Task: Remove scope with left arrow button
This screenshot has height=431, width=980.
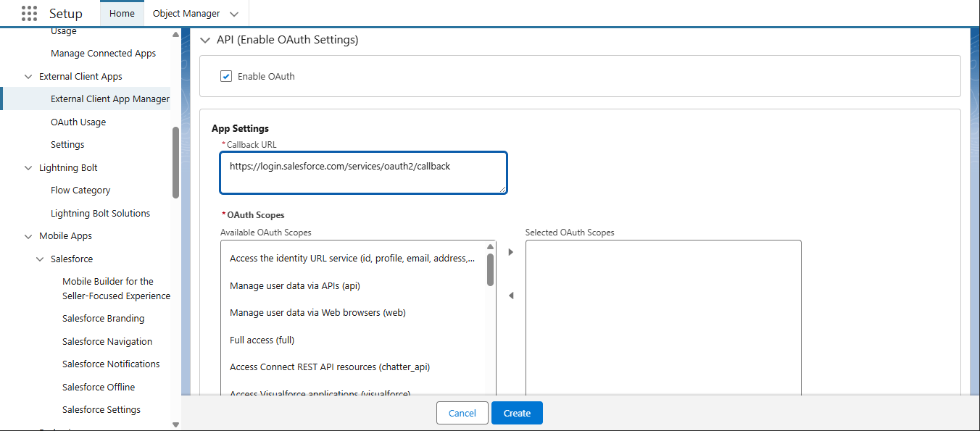Action: tap(511, 296)
